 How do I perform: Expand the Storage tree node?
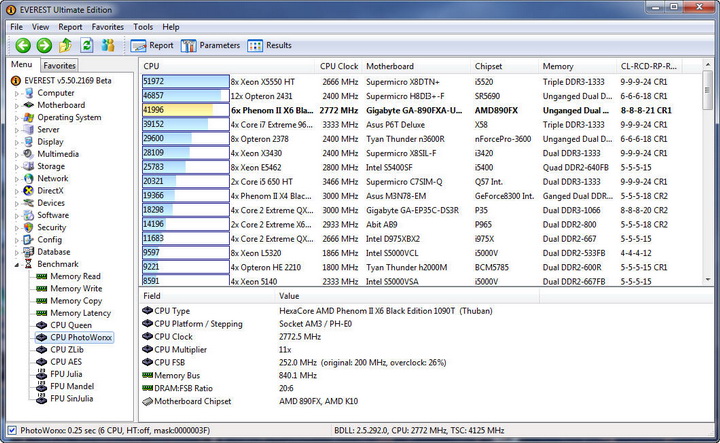[17, 167]
